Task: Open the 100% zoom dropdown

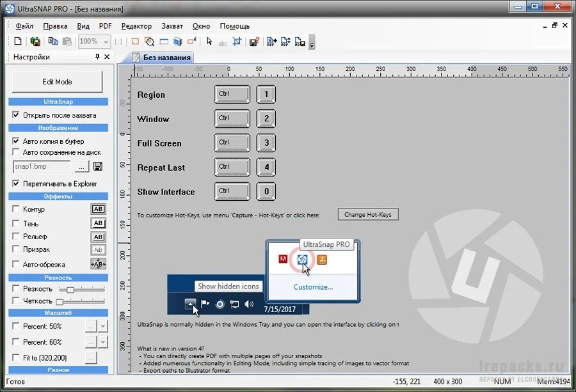Action: 106,42
